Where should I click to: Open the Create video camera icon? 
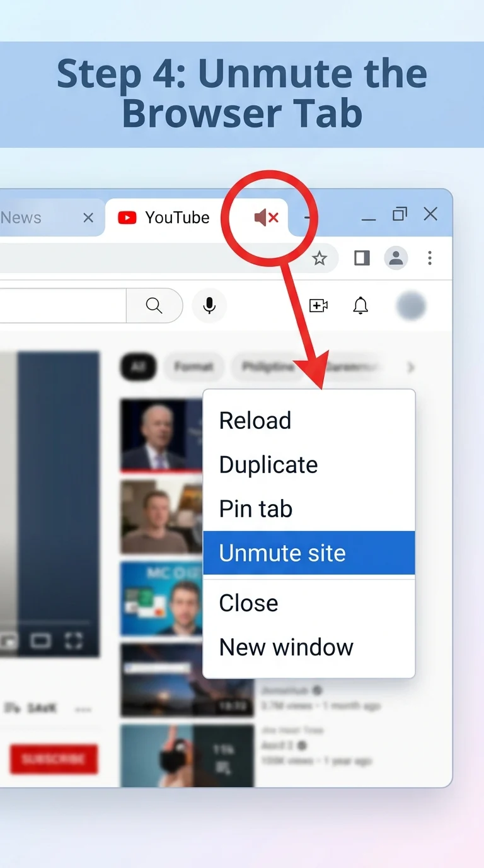click(319, 306)
